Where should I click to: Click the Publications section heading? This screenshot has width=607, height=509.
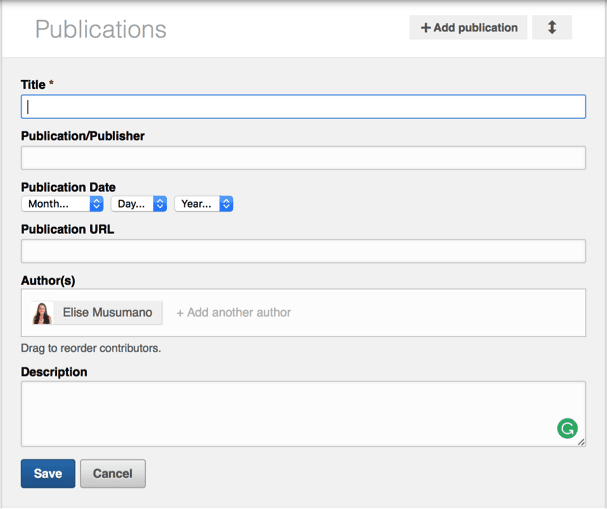tap(101, 30)
